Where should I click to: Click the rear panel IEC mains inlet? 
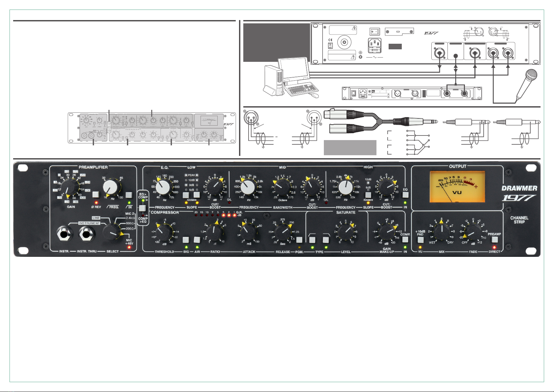(374, 46)
